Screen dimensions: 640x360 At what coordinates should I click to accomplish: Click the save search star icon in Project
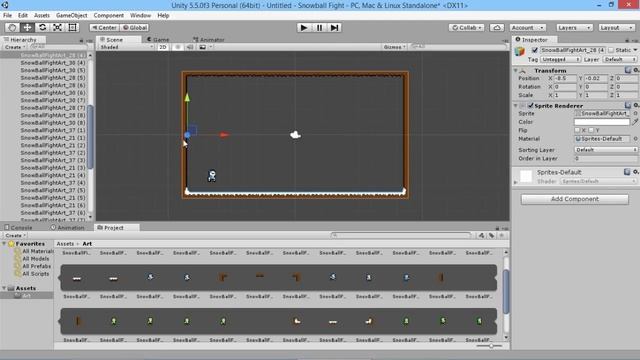click(x=502, y=236)
